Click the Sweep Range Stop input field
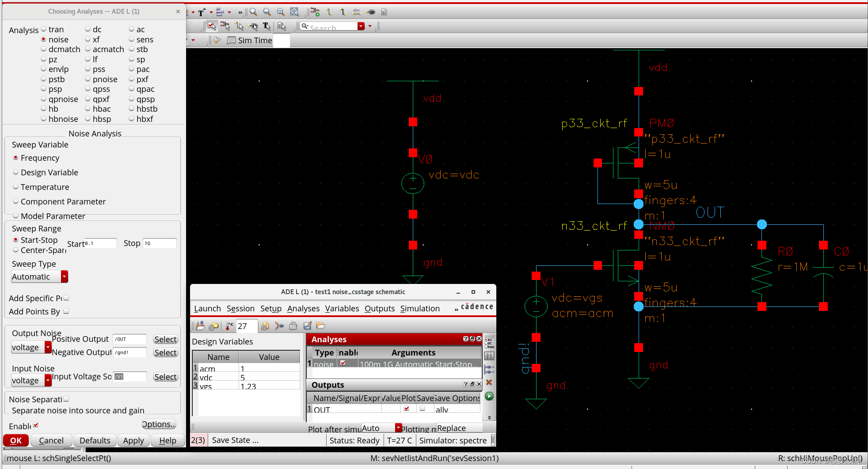This screenshot has width=868, height=469. tap(160, 243)
